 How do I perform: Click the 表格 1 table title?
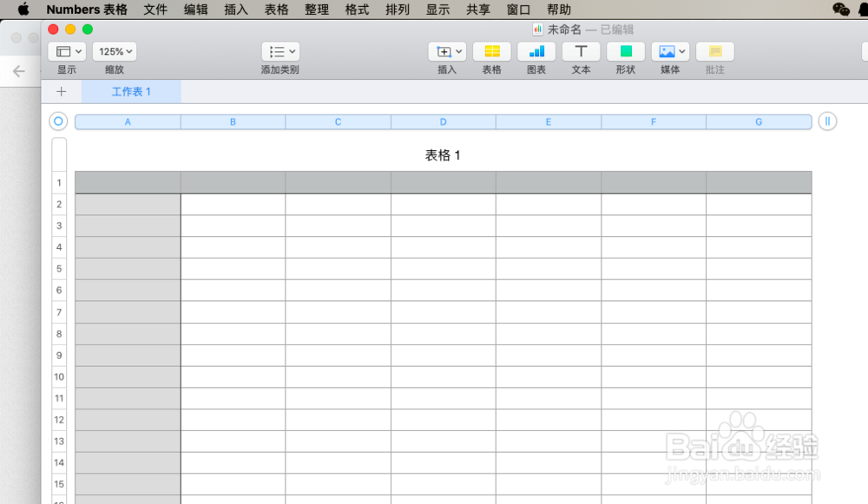443,155
